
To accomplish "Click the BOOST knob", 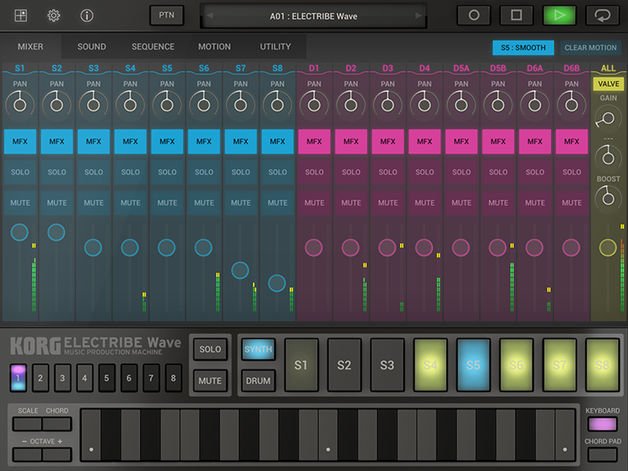I will coord(608,198).
